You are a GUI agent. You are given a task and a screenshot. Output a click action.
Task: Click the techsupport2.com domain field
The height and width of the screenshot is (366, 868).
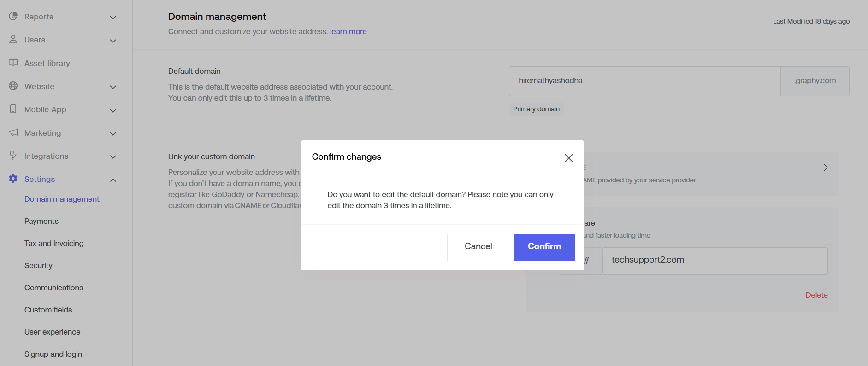(x=714, y=260)
